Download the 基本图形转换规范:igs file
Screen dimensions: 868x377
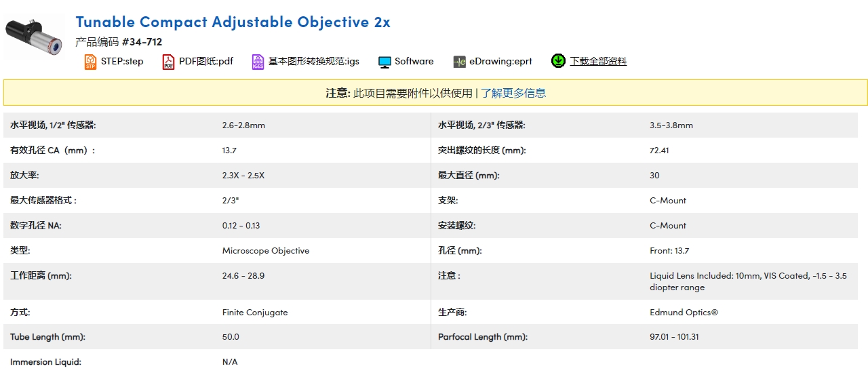pos(314,61)
